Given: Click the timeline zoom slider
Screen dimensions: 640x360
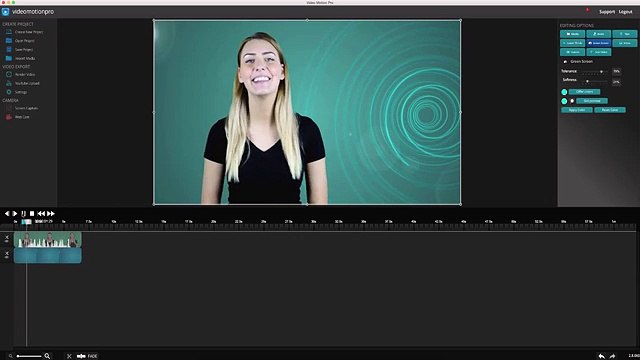Looking at the screenshot, I should (29, 356).
